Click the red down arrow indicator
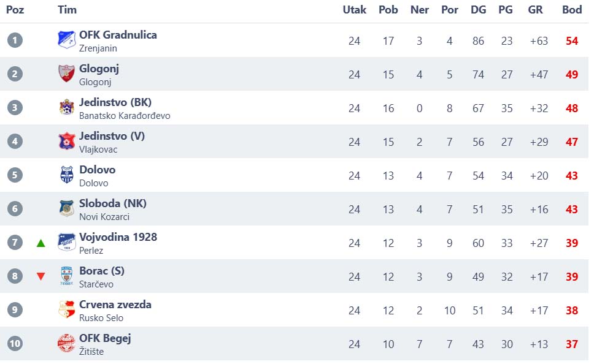Screen dimensions: 594x364 coord(40,276)
